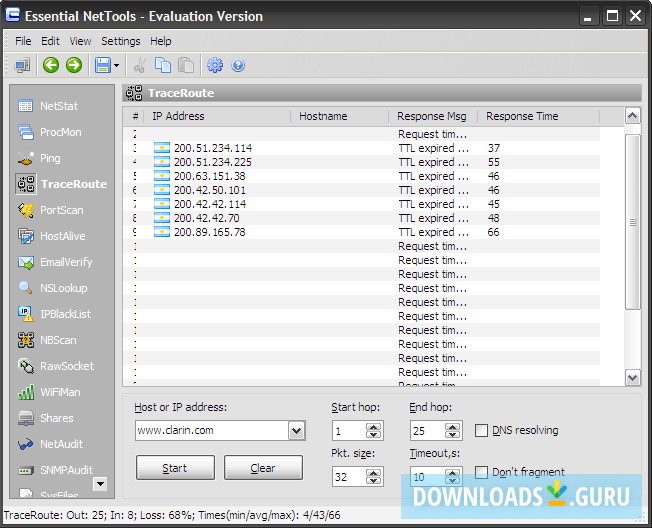Select the TraceRoute tool in sidebar

(x=62, y=184)
